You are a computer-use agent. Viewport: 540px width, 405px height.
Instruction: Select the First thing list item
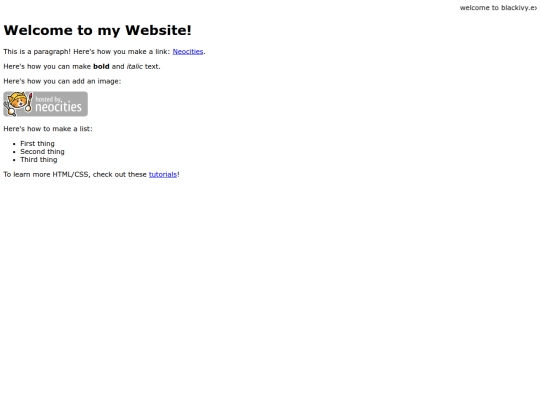point(37,144)
